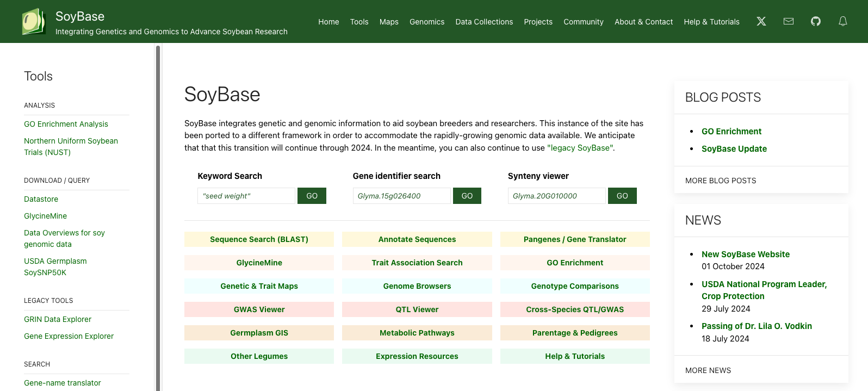The width and height of the screenshot is (868, 391).
Task: Open the X (Twitter) icon link
Action: point(761,21)
